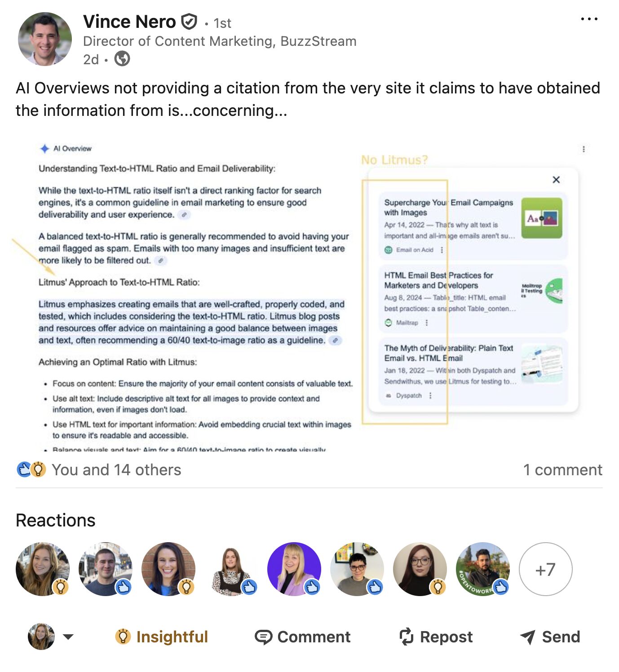
Task: Open the 1 comment link
Action: point(563,469)
